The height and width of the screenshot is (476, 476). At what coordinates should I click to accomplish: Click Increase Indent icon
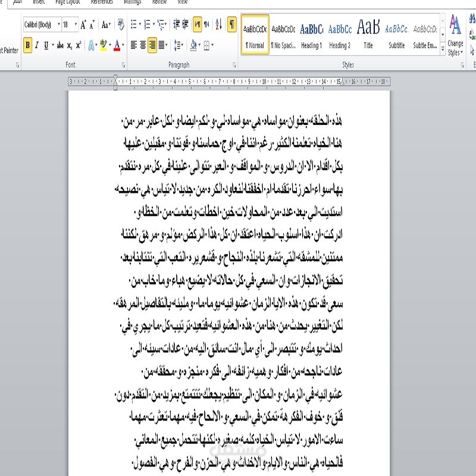tap(185, 24)
